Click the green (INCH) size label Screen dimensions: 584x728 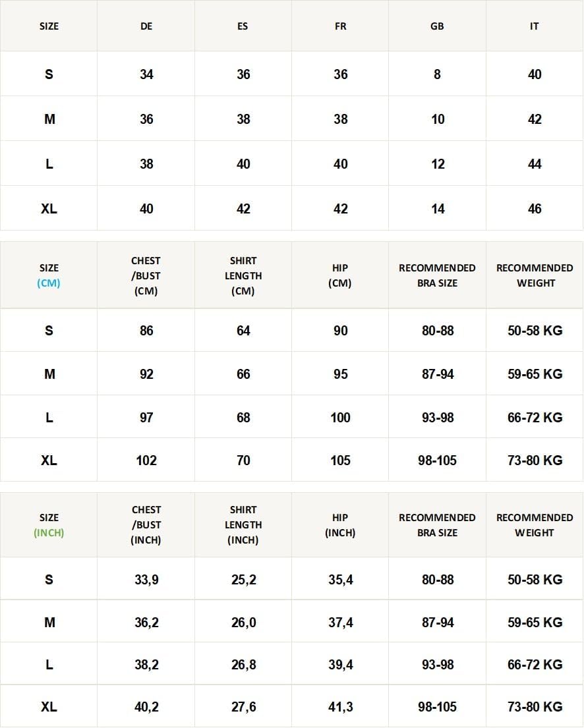tap(49, 533)
